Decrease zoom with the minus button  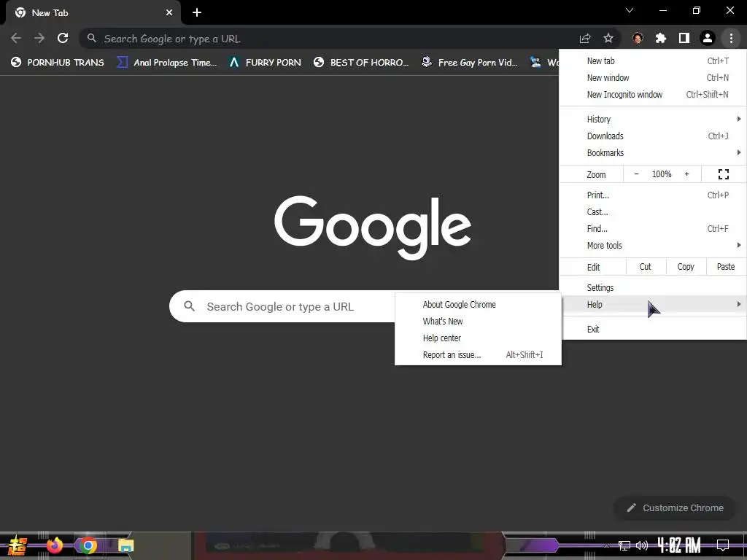(636, 174)
